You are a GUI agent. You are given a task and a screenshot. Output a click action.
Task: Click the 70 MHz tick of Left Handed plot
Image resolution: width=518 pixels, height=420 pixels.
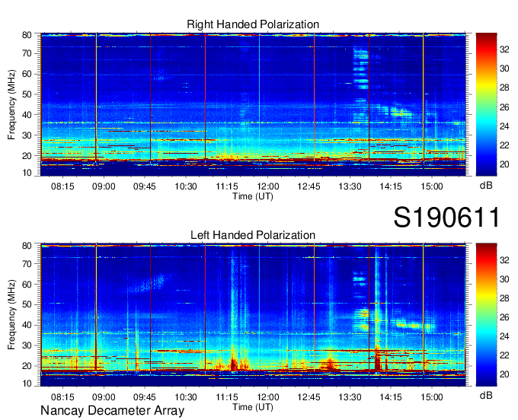click(x=27, y=264)
